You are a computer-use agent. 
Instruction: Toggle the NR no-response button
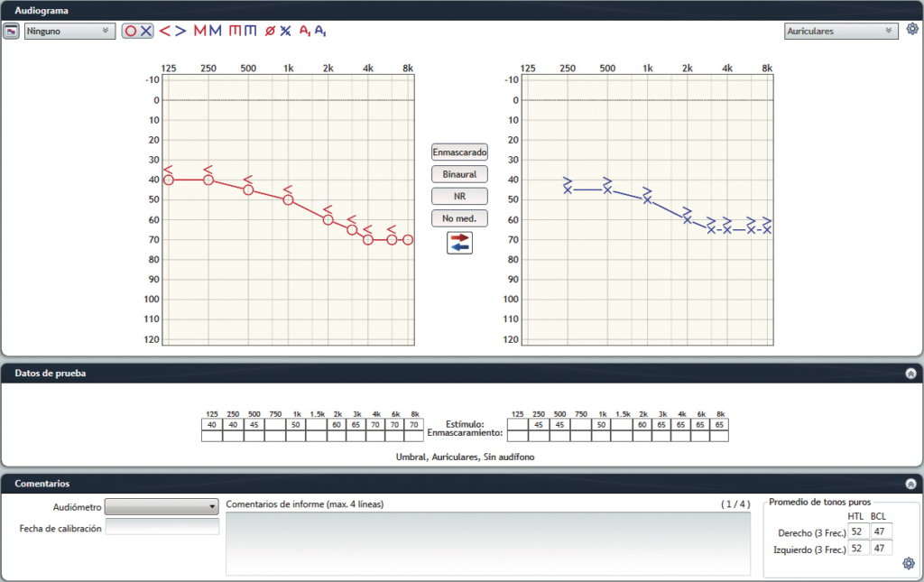[x=459, y=196]
